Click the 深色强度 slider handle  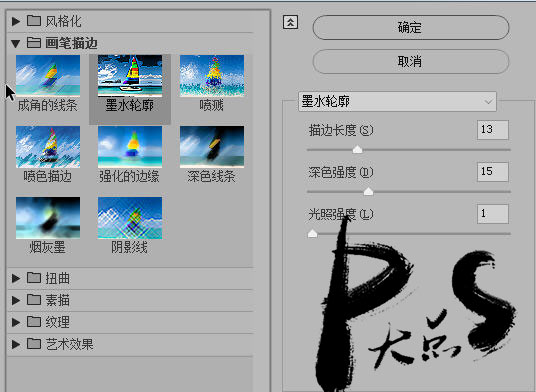point(368,191)
